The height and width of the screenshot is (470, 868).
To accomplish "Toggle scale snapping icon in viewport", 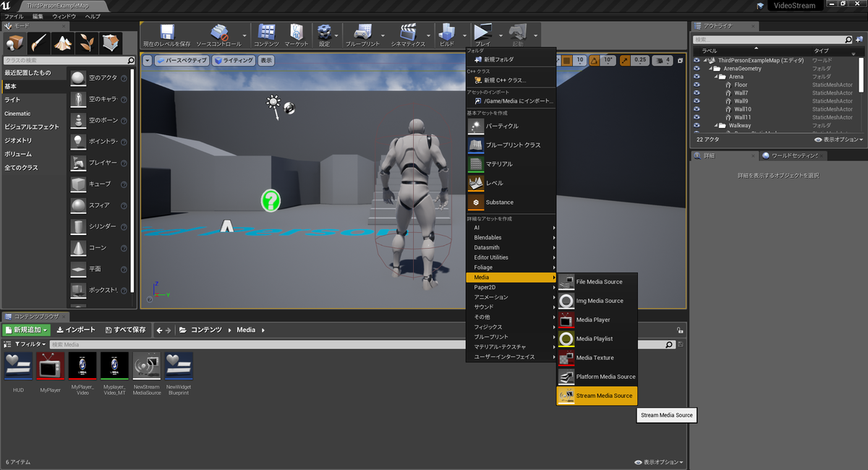I will (624, 61).
